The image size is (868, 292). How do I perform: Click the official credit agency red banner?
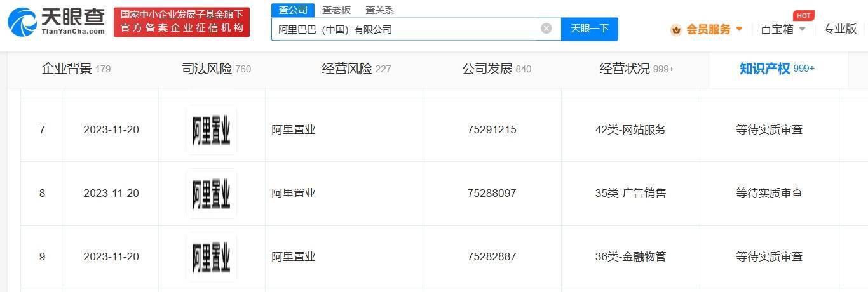(x=182, y=22)
